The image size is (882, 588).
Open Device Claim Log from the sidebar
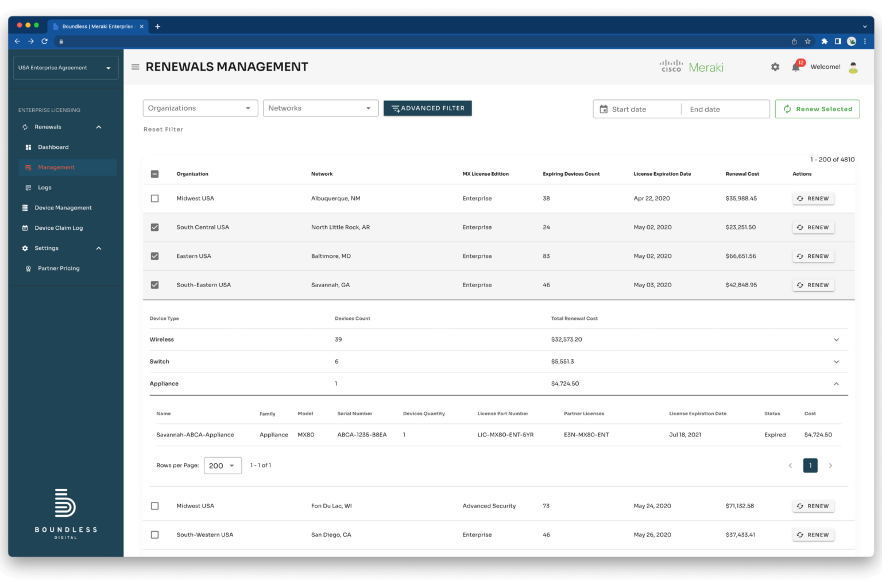coord(60,227)
